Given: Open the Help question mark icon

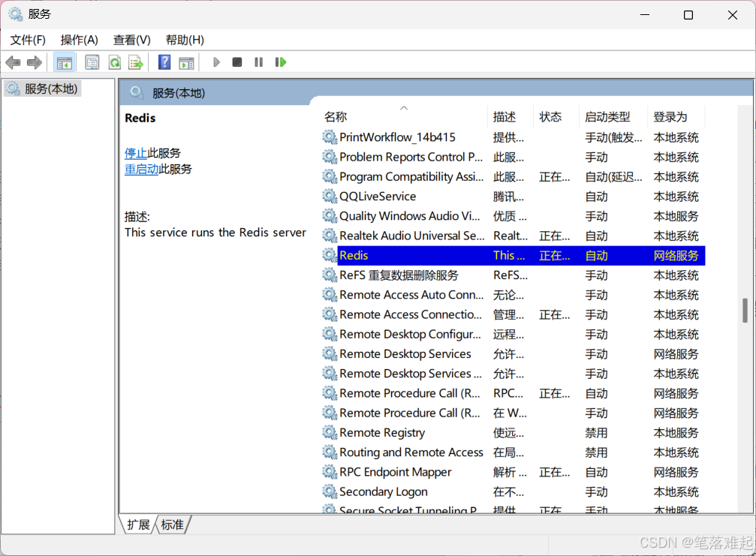Looking at the screenshot, I should tap(164, 62).
